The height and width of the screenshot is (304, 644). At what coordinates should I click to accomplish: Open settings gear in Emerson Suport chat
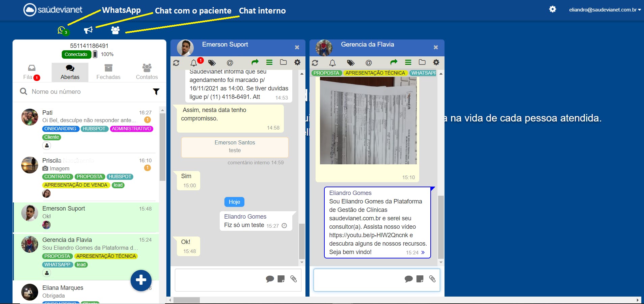pos(297,62)
